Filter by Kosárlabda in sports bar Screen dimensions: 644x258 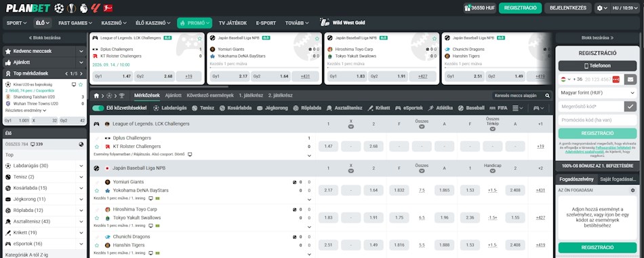pyautogui.click(x=235, y=108)
